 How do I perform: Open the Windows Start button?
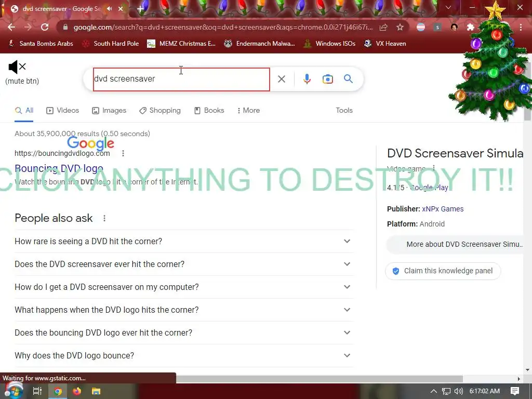(x=13, y=391)
